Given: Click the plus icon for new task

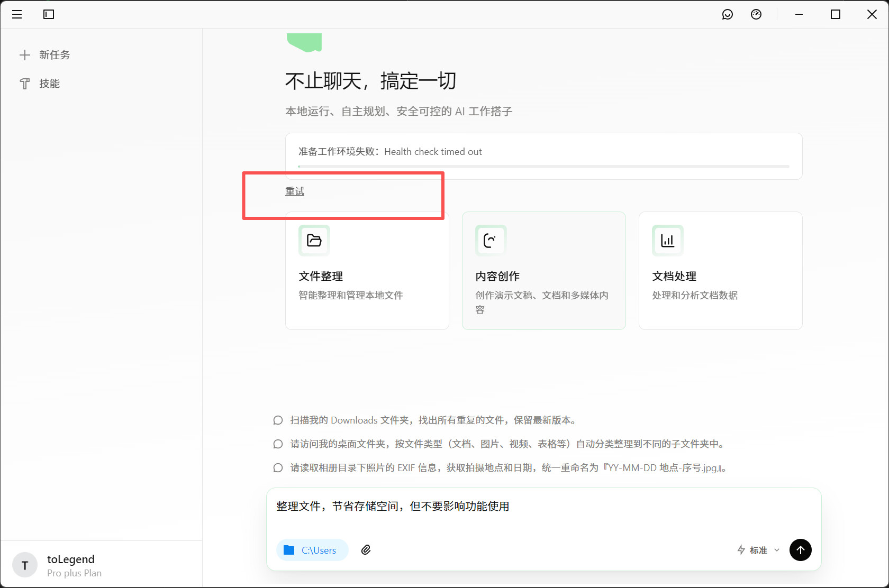Looking at the screenshot, I should (25, 55).
